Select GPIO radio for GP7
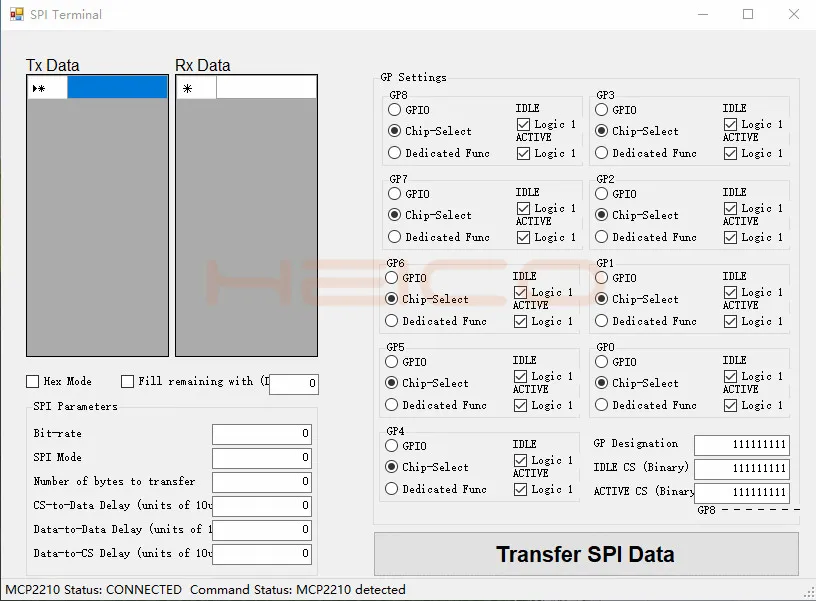816x601 pixels. [394, 194]
